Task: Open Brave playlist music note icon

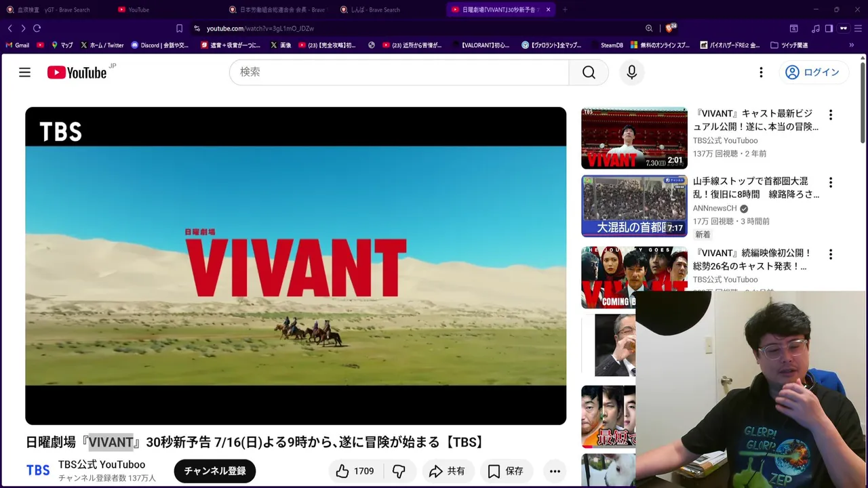Action: [816, 28]
